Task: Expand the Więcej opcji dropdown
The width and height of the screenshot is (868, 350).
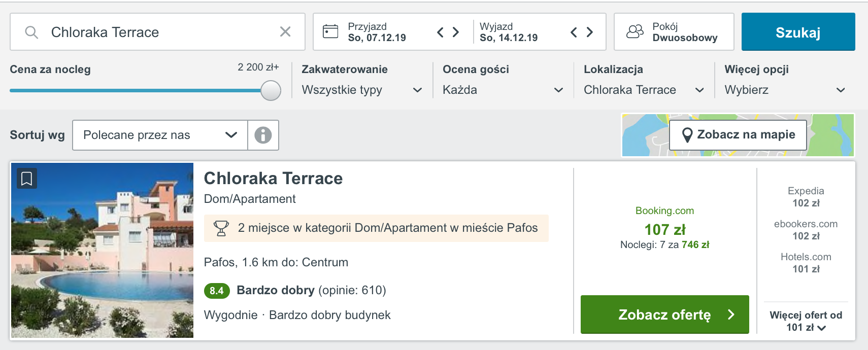Action: pos(785,90)
